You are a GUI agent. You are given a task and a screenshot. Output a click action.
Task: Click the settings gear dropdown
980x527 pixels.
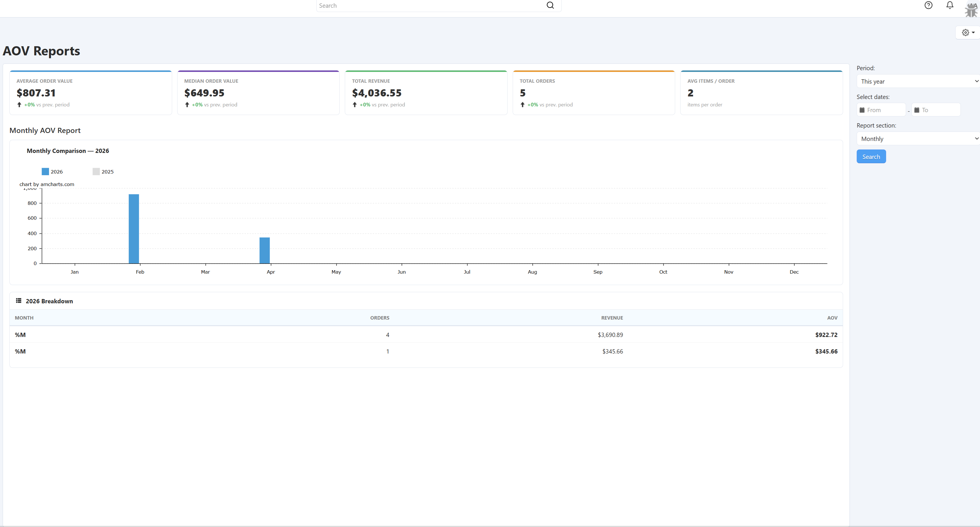click(967, 33)
